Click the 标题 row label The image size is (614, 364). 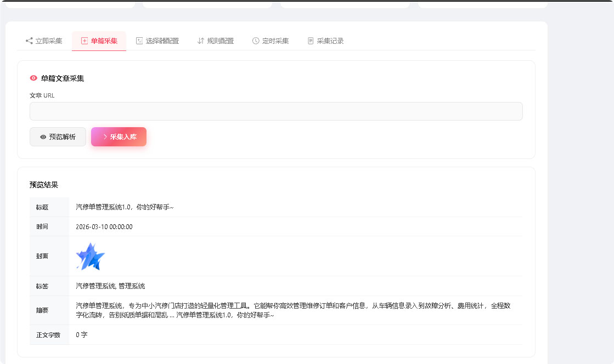(42, 207)
